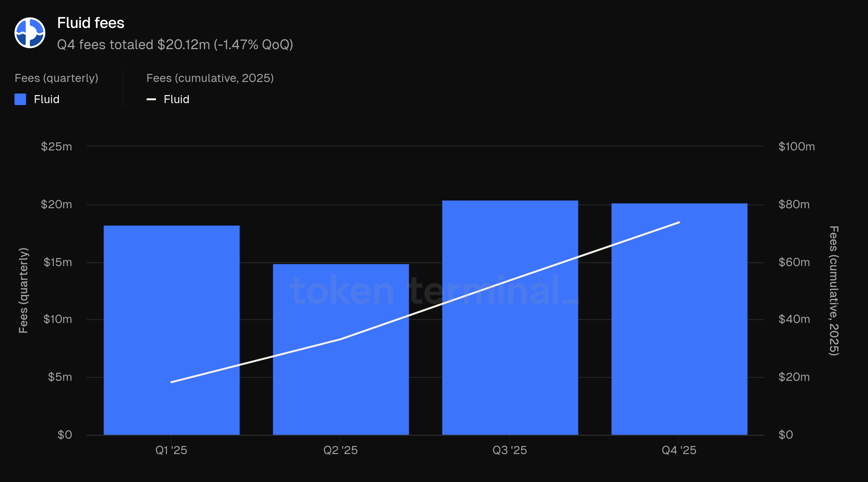
Task: Click the $25m left axis label
Action: pos(56,147)
